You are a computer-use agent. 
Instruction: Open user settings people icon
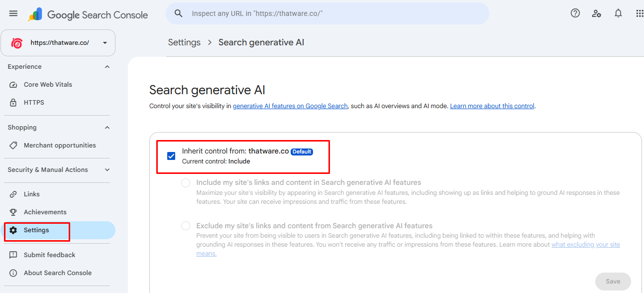pyautogui.click(x=597, y=13)
